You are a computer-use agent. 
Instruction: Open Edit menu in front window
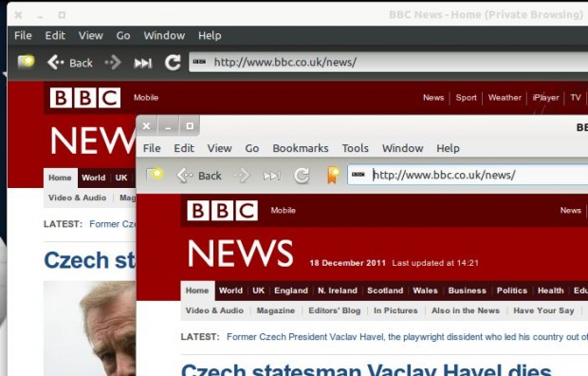(184, 148)
